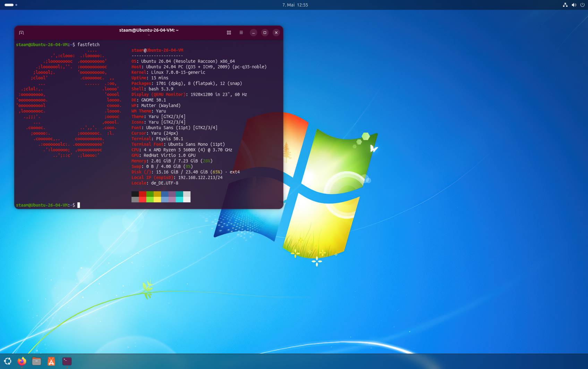Screen dimensions: 588x369
Task: Click the Locale line de_DE.UTF-8
Action: (x=155, y=183)
